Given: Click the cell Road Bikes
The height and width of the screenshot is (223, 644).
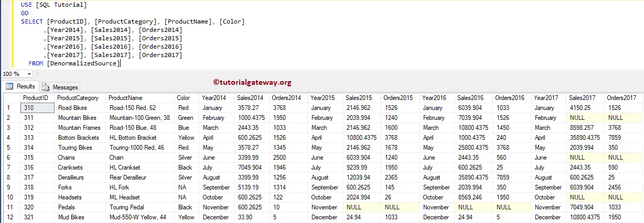Looking at the screenshot, I should 81,108.
